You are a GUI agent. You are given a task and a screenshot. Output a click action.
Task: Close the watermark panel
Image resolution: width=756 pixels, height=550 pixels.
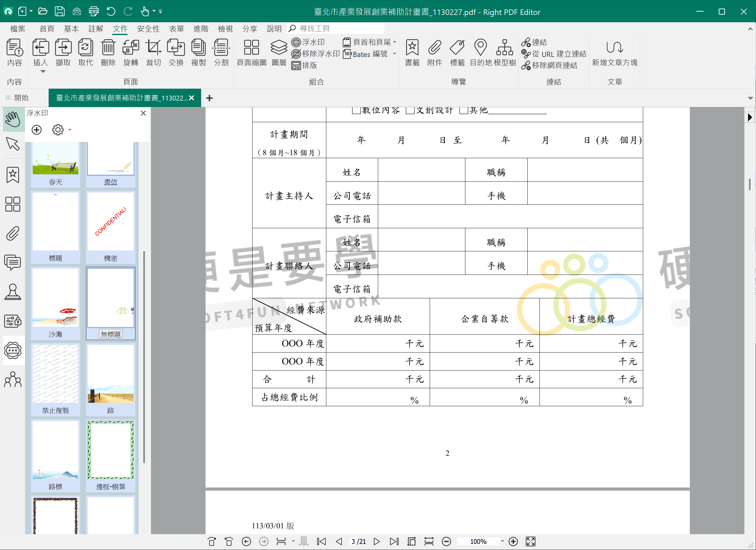coord(143,113)
